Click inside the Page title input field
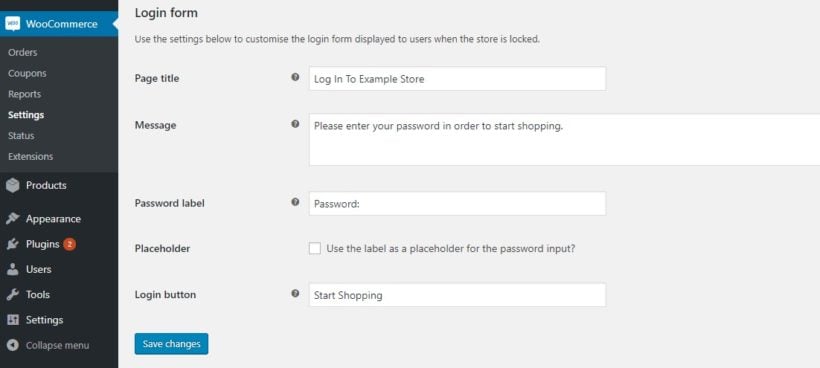 coord(458,78)
